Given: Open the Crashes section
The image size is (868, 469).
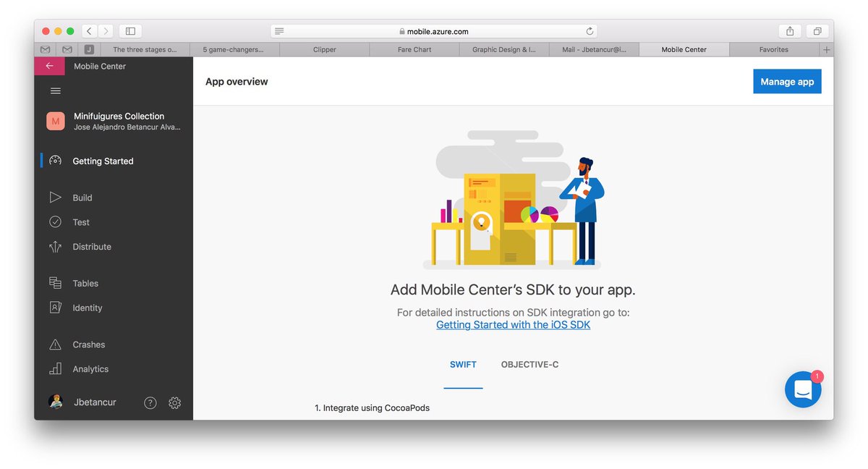Looking at the screenshot, I should click(89, 345).
